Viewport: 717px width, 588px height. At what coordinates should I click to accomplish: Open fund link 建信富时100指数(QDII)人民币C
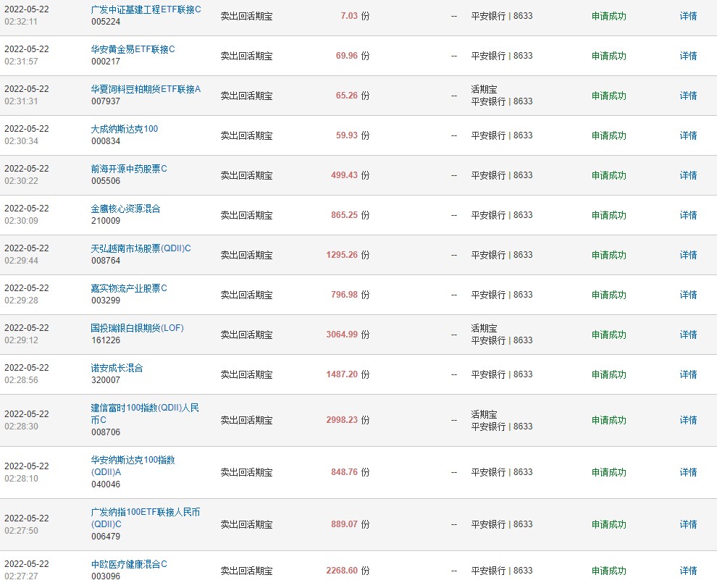pos(145,413)
